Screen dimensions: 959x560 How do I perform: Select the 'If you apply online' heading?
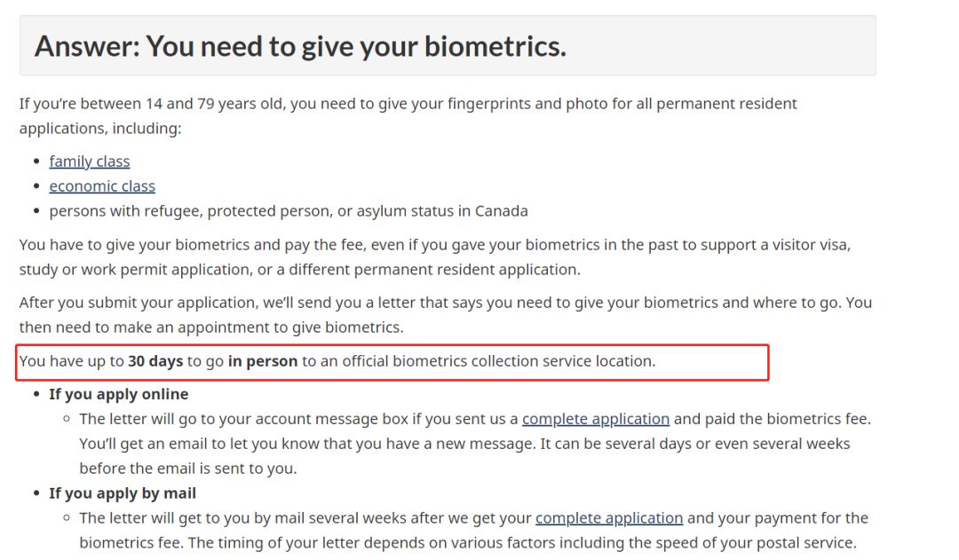click(x=119, y=394)
